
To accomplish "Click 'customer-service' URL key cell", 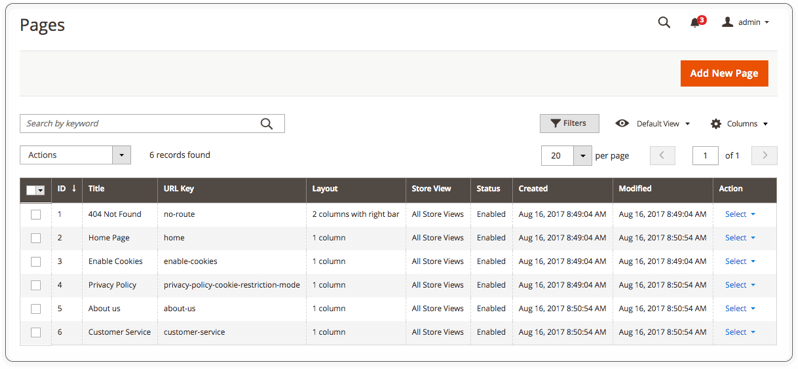I will point(194,332).
